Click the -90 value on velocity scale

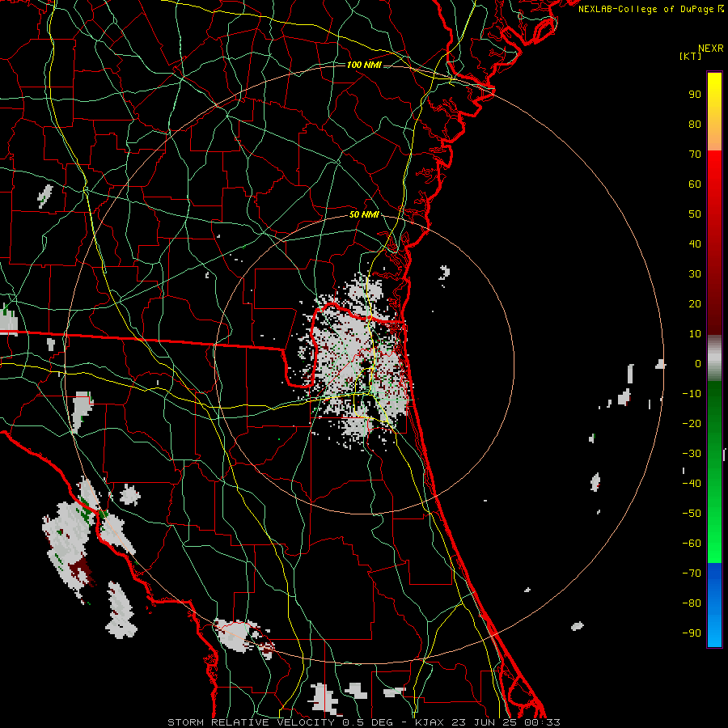692,633
